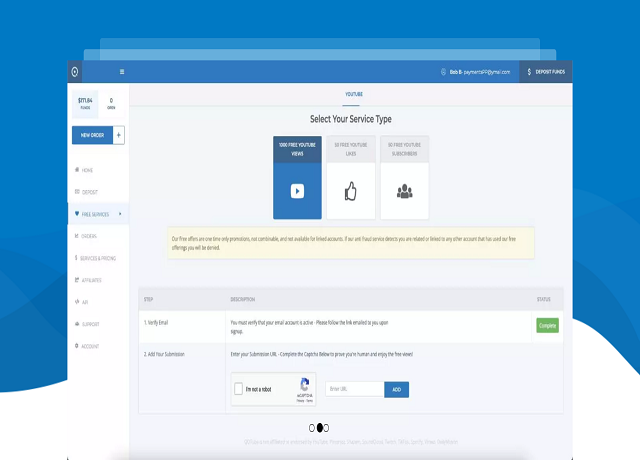
Task: Open Deposit in the sidebar menu
Action: tap(90, 192)
